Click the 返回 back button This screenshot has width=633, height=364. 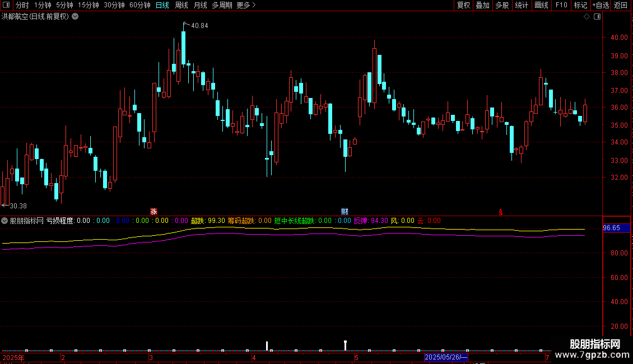(x=621, y=5)
